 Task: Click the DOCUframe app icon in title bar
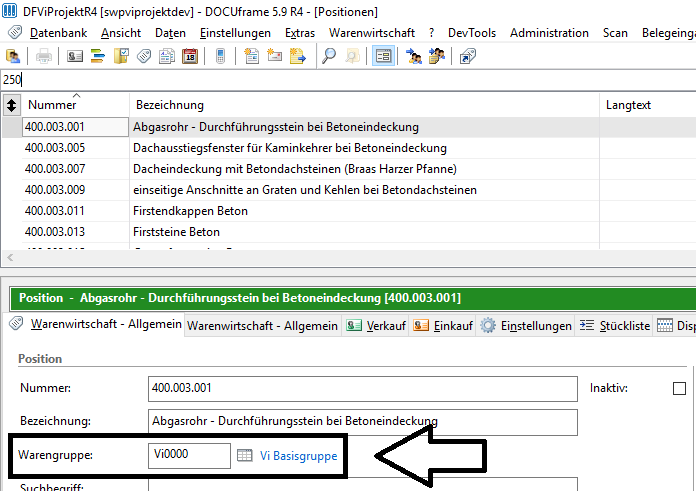tap(9, 11)
